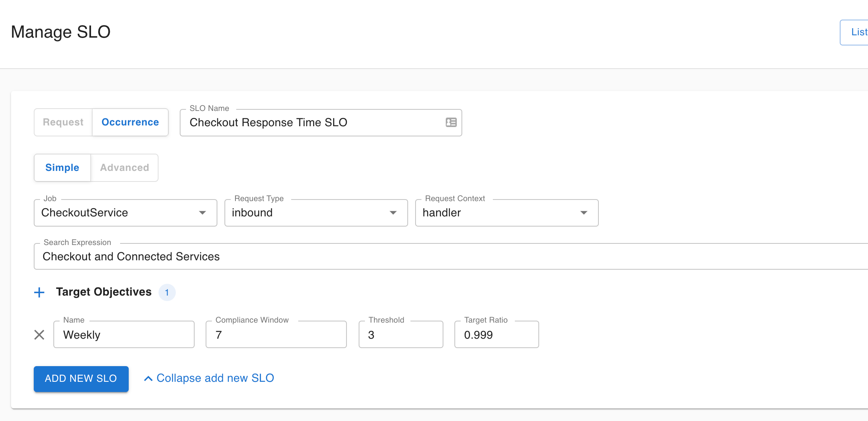This screenshot has width=868, height=421.
Task: Switch to Advanced mode
Action: (x=124, y=168)
